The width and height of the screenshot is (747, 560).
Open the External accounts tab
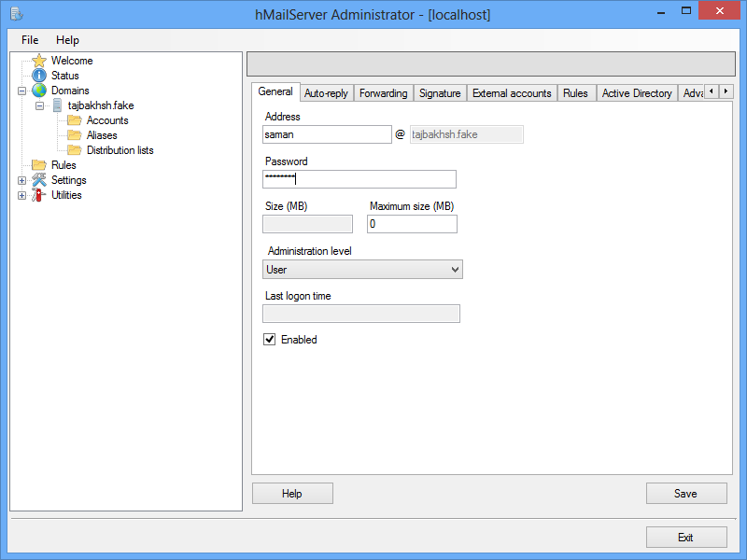(512, 93)
